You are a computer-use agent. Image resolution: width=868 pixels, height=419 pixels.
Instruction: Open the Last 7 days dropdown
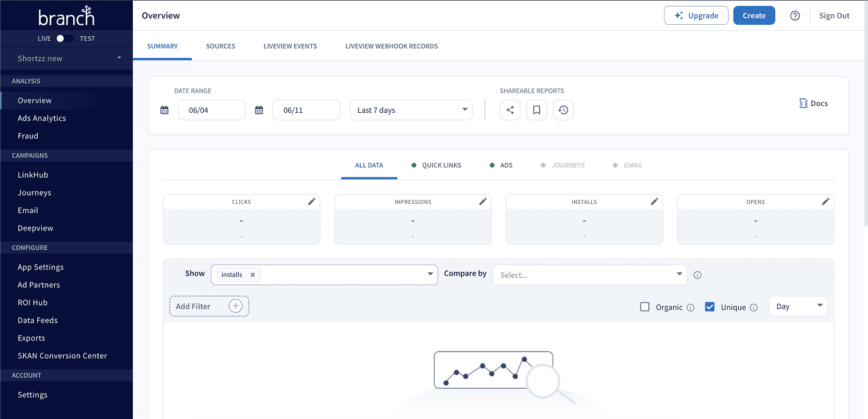[x=411, y=110]
